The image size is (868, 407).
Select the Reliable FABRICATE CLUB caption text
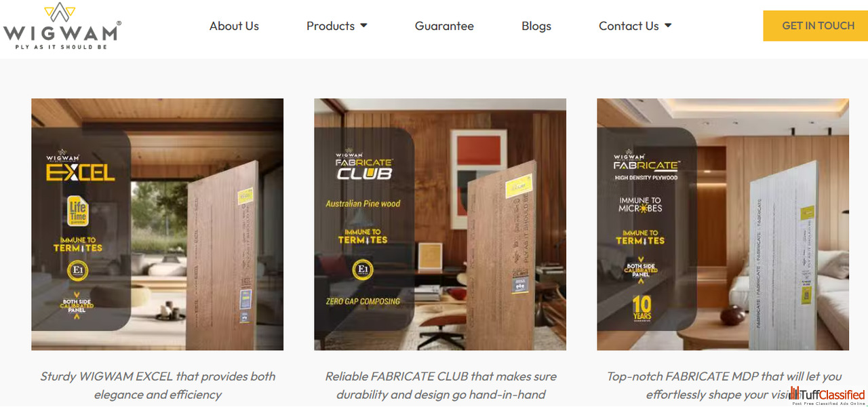[441, 385]
